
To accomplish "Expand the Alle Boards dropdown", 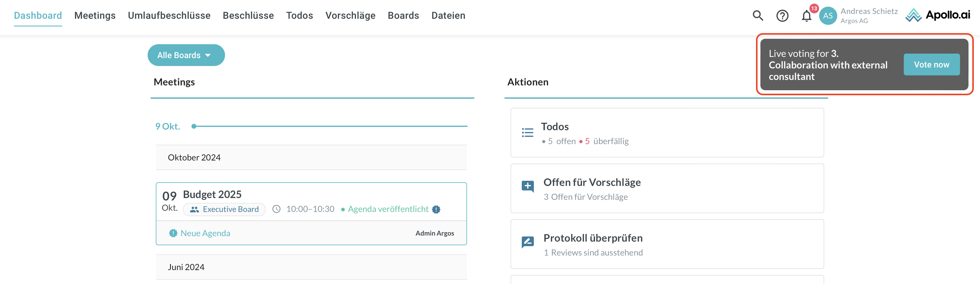I will 186,55.
